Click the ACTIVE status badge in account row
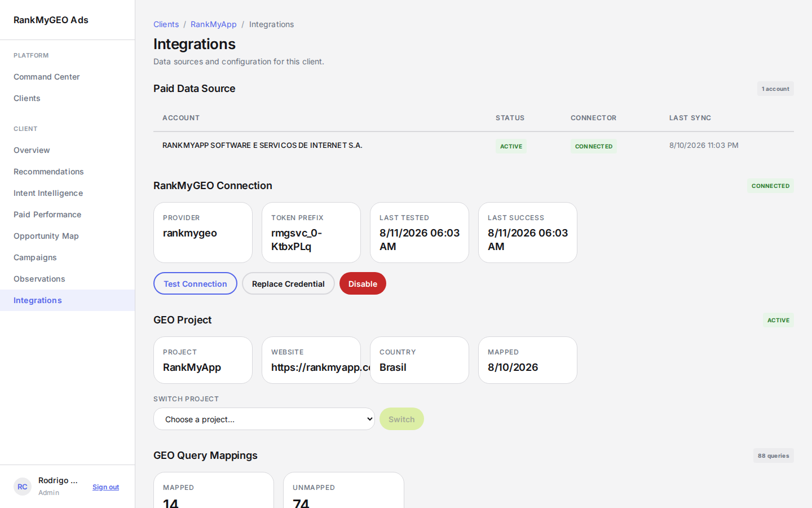 click(511, 146)
